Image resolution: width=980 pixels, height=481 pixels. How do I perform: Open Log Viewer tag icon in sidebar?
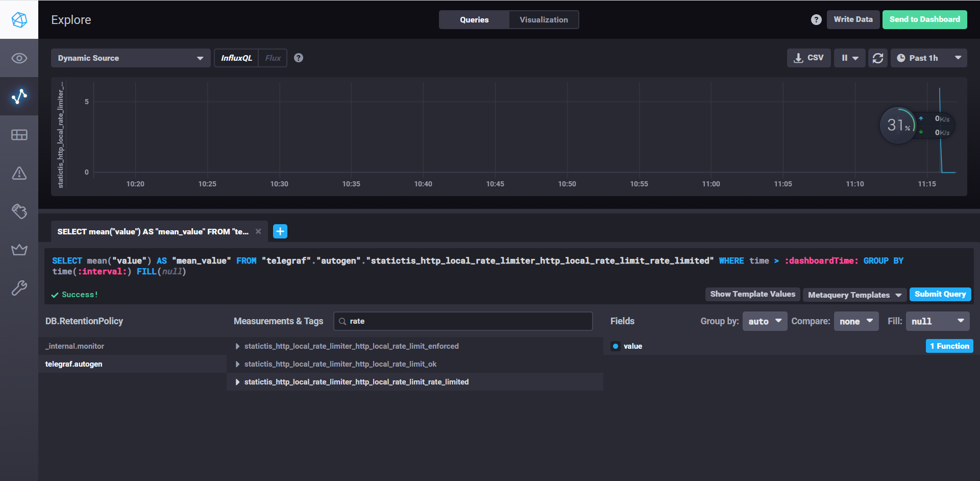click(19, 211)
